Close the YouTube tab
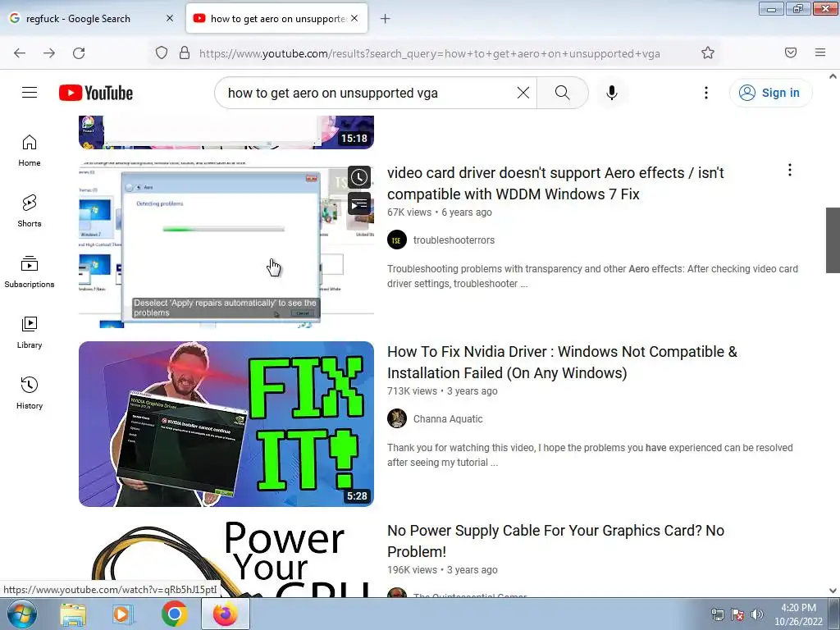Viewport: 840px width, 630px height. [354, 18]
